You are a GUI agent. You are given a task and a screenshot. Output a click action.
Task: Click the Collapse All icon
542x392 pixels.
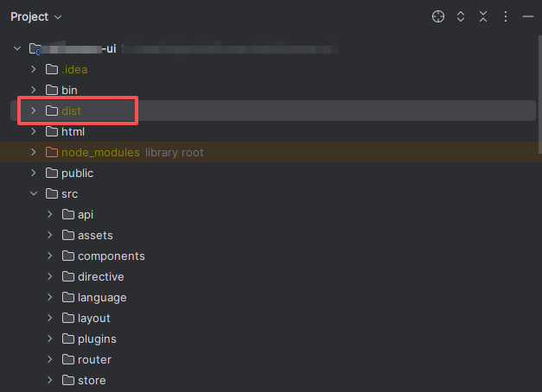(x=483, y=16)
